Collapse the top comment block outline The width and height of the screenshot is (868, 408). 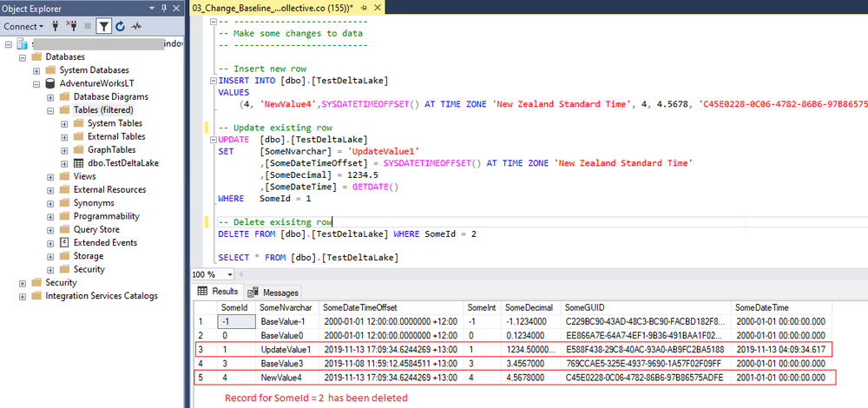point(214,21)
